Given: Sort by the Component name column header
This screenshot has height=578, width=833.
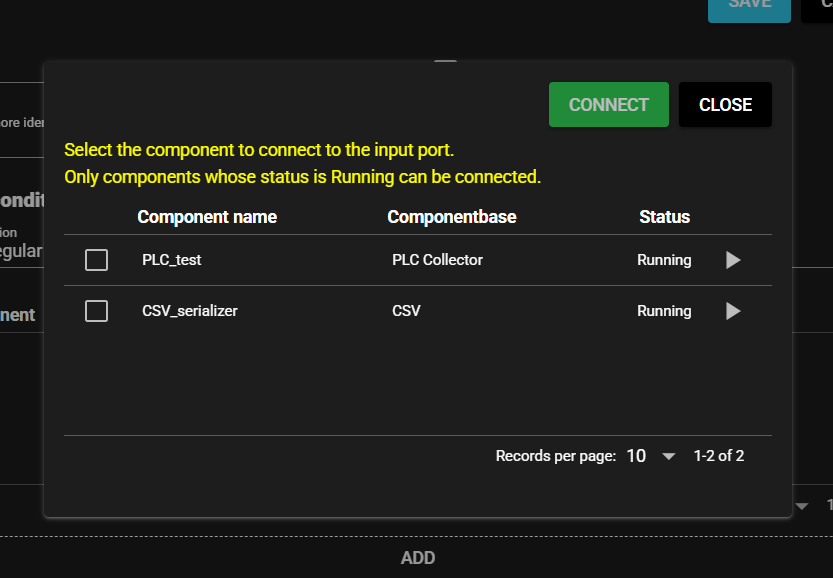Looking at the screenshot, I should (x=207, y=217).
